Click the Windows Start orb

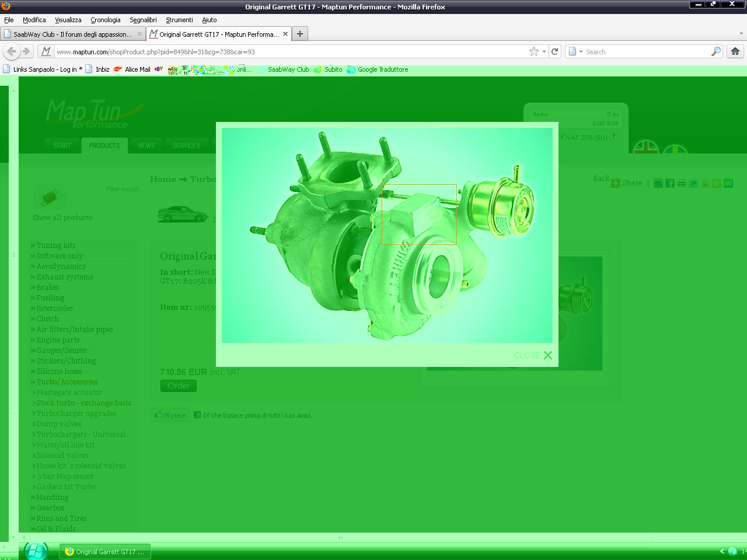click(36, 551)
